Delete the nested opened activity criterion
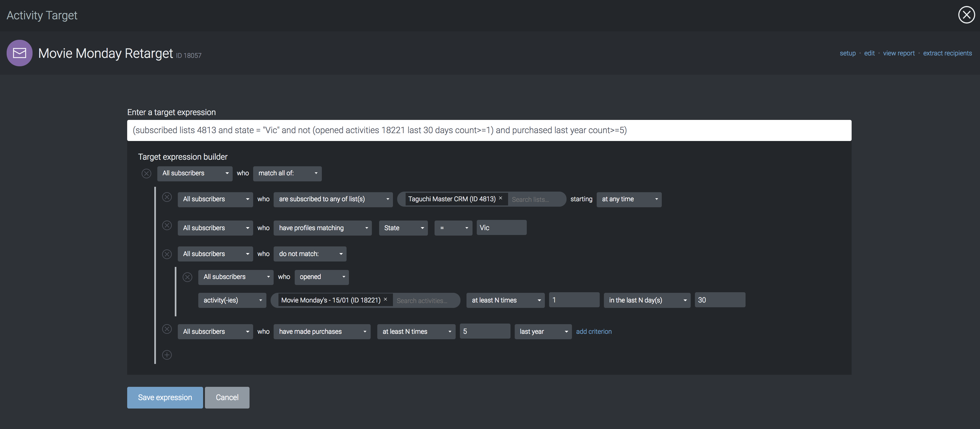Viewport: 980px width, 429px height. coord(187,277)
